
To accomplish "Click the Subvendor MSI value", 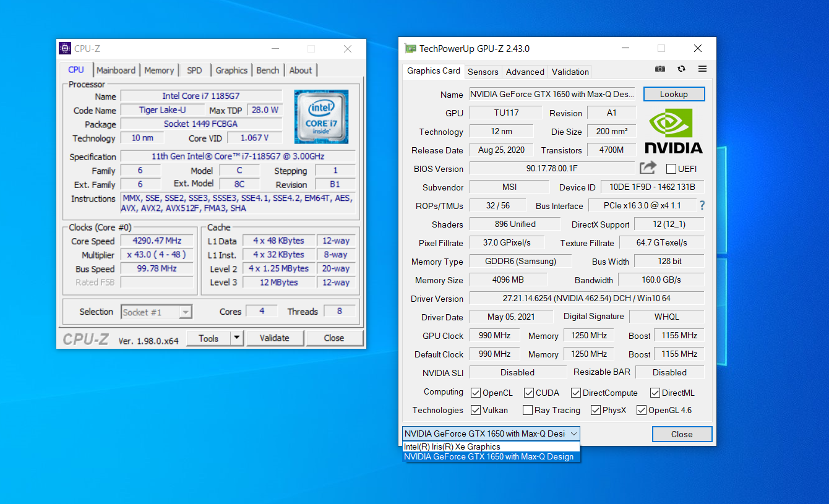I will click(x=509, y=187).
